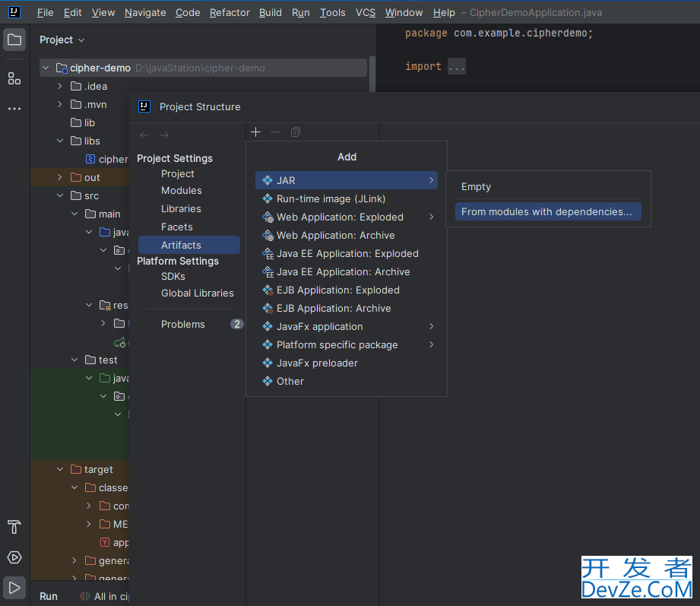Click the Web Application: Exploded icon
Image resolution: width=700 pixels, height=606 pixels.
pyautogui.click(x=268, y=217)
